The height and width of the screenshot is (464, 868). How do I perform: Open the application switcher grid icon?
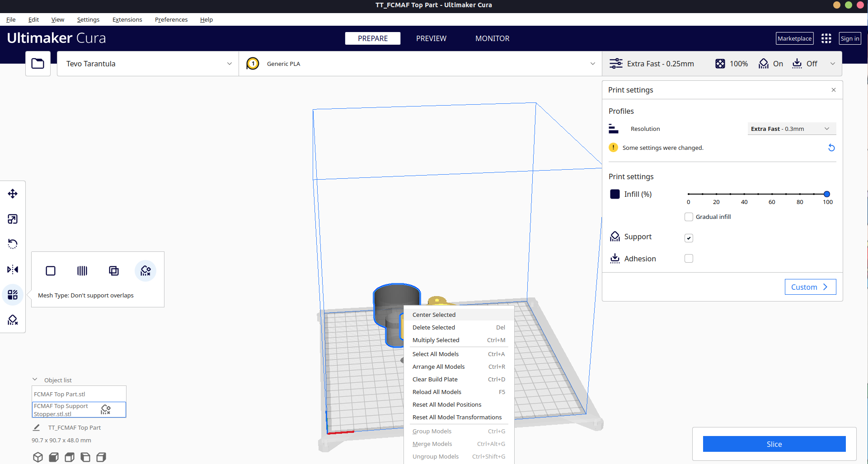tap(826, 38)
